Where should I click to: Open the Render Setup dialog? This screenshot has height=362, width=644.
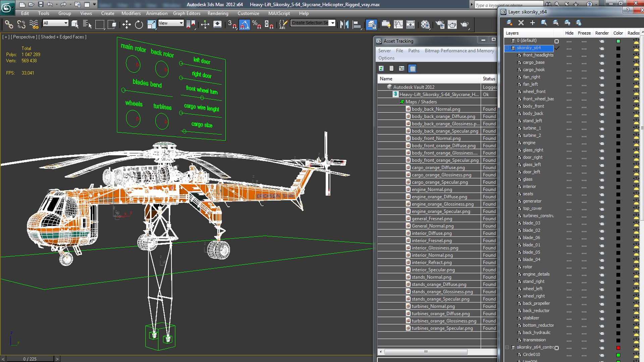440,24
